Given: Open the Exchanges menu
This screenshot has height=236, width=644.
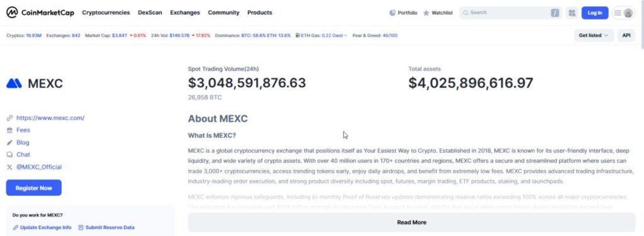Looking at the screenshot, I should tap(185, 13).
